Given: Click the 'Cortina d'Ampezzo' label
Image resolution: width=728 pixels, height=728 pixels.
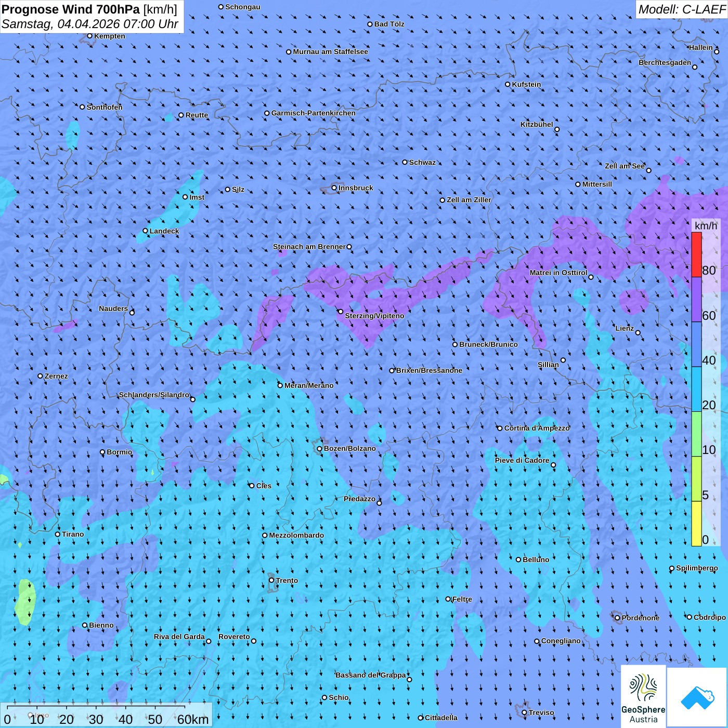Looking at the screenshot, I should pyautogui.click(x=537, y=428).
